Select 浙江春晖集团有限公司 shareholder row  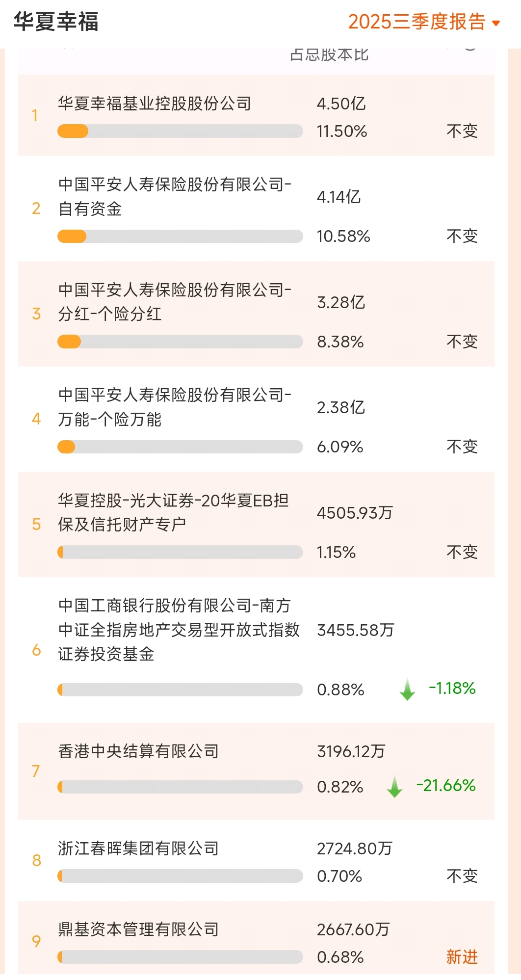point(138,848)
